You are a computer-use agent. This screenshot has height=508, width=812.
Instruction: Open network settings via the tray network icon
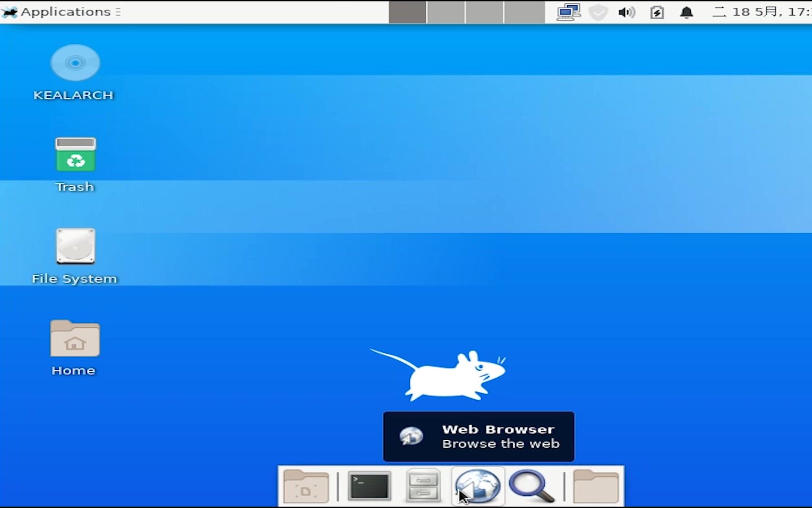(x=569, y=12)
